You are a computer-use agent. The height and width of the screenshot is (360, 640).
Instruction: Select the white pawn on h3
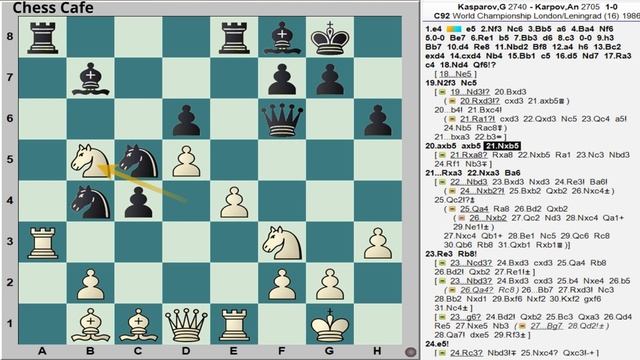coord(378,244)
